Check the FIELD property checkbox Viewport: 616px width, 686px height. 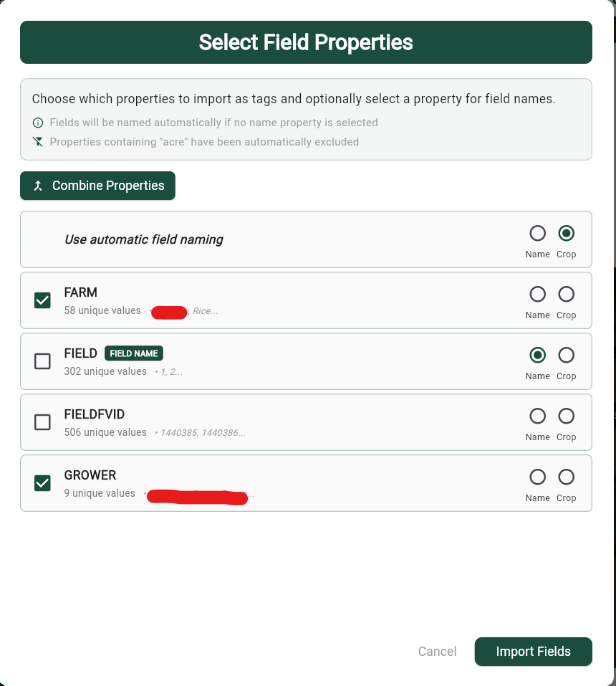tap(42, 361)
